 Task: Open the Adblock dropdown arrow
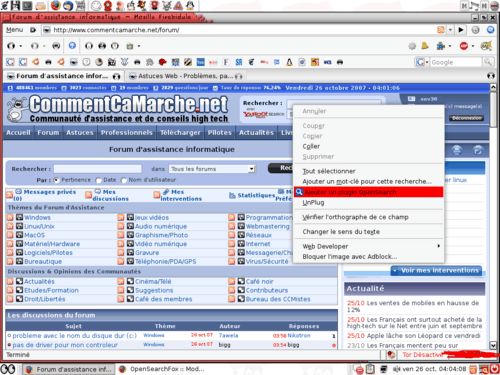pos(473,46)
